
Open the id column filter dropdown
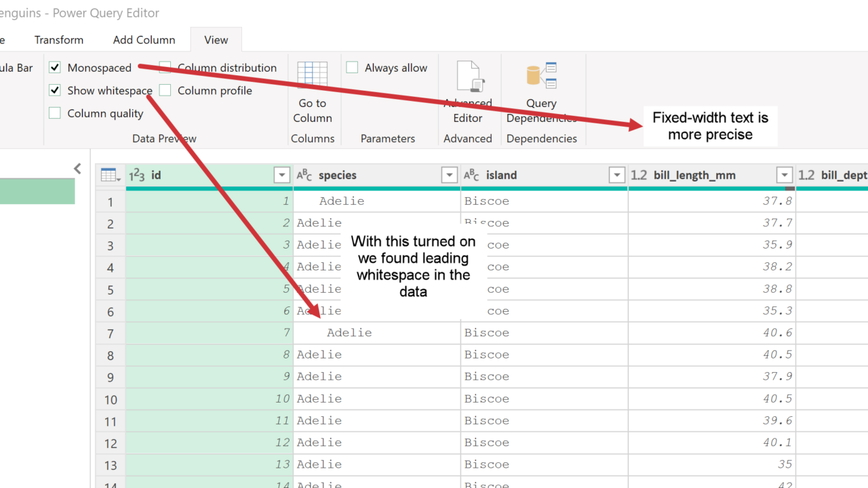pyautogui.click(x=282, y=176)
